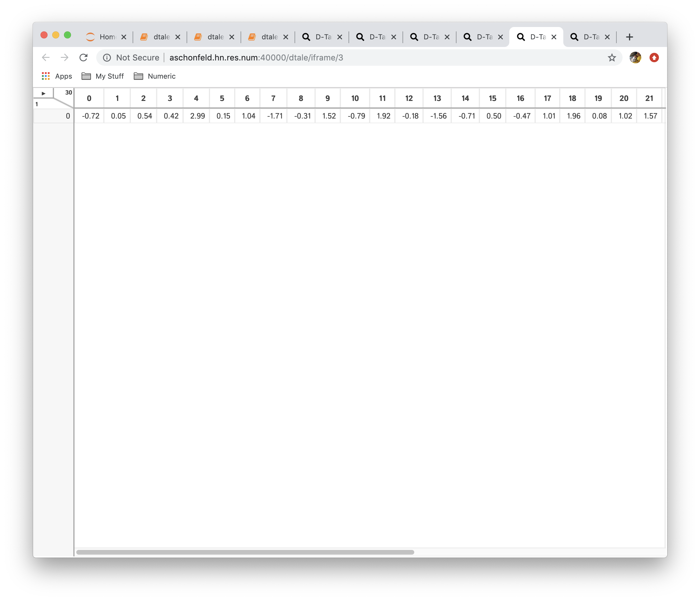Viewport: 700px width, 601px height.
Task: Click the back navigation arrow
Action: 46,58
